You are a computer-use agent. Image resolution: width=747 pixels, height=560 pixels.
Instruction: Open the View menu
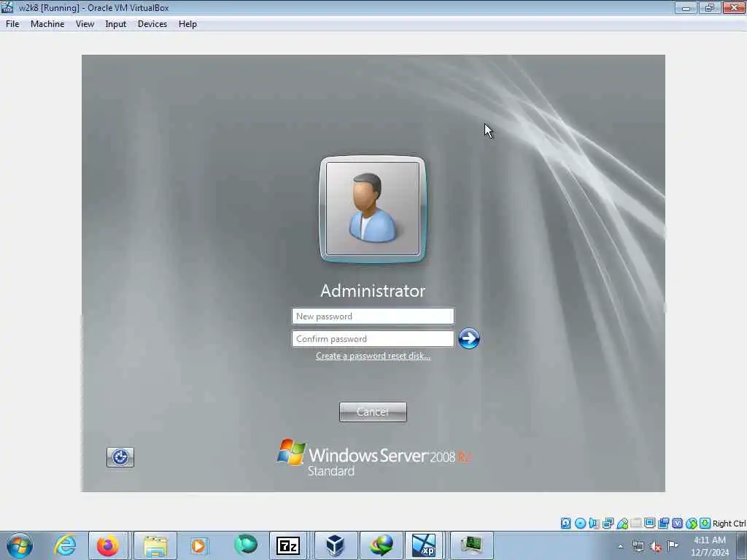point(85,24)
